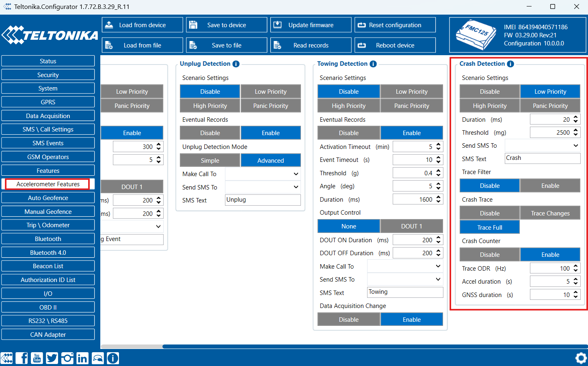Image resolution: width=588 pixels, height=366 pixels.
Task: Disable Towing Detection eventual records
Action: coord(349,133)
